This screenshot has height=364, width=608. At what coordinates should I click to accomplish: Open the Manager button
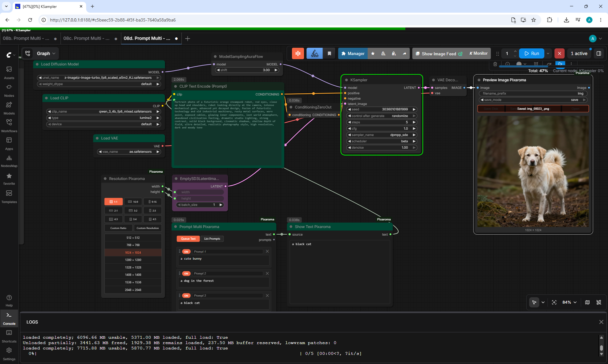coord(353,53)
